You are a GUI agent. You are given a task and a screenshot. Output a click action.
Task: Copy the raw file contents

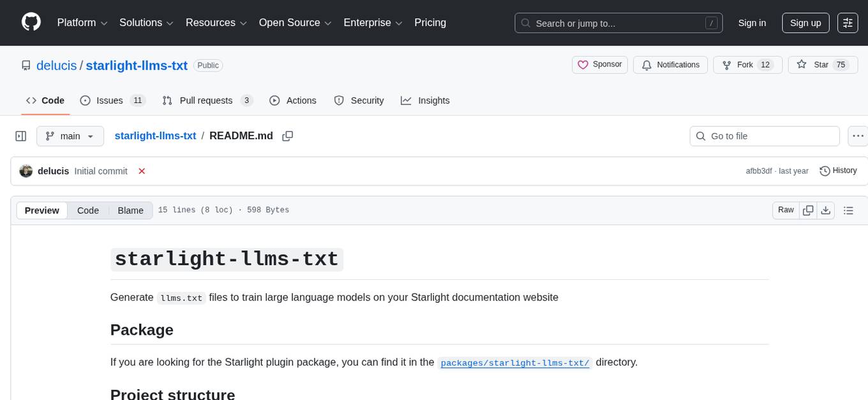point(807,210)
